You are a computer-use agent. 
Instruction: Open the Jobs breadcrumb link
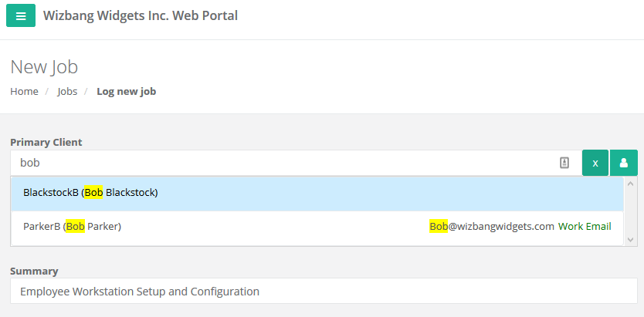pyautogui.click(x=67, y=91)
